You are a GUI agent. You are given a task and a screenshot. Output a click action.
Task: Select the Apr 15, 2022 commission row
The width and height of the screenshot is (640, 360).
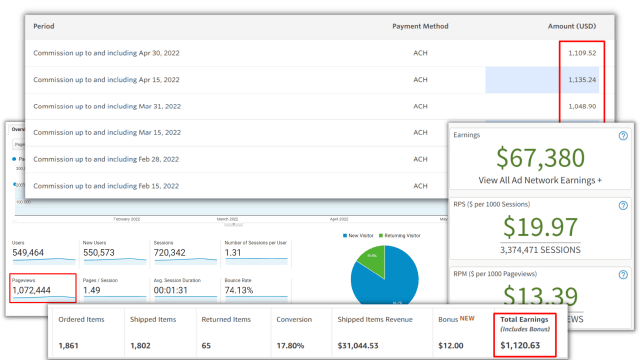[x=320, y=80]
